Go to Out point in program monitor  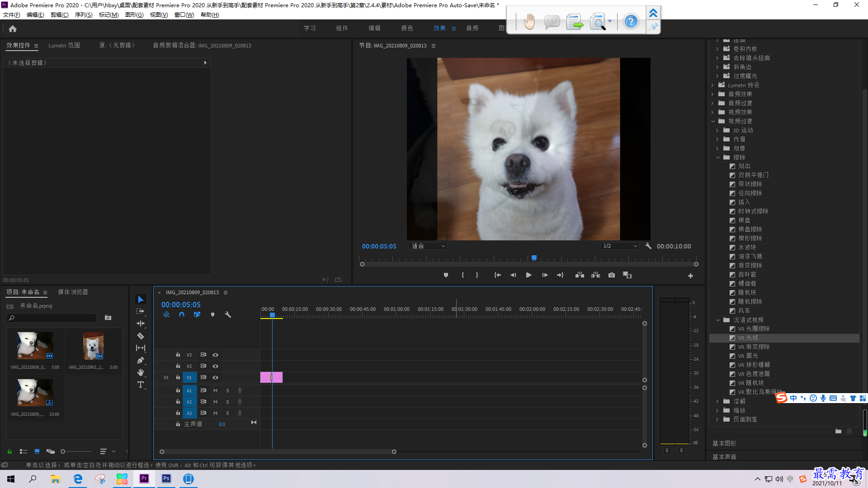click(560, 275)
